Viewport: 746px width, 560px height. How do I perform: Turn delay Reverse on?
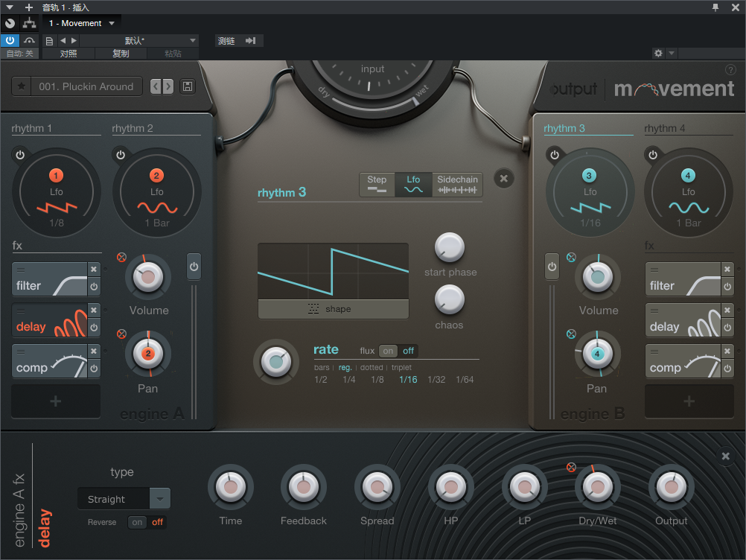pos(137,523)
